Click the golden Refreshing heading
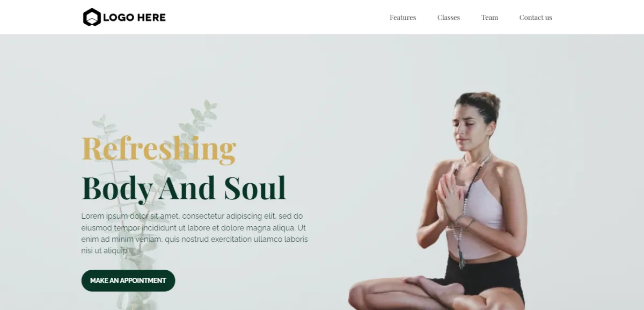644x310 pixels. [159, 149]
